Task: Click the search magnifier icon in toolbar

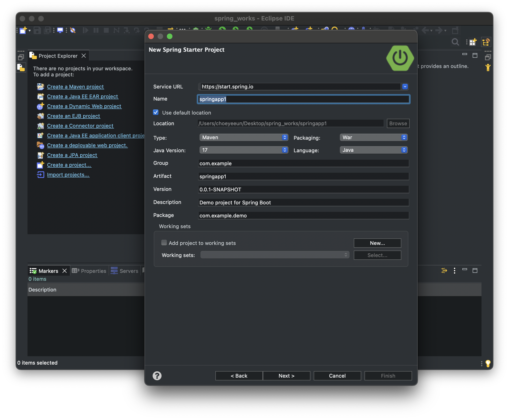Action: click(455, 42)
